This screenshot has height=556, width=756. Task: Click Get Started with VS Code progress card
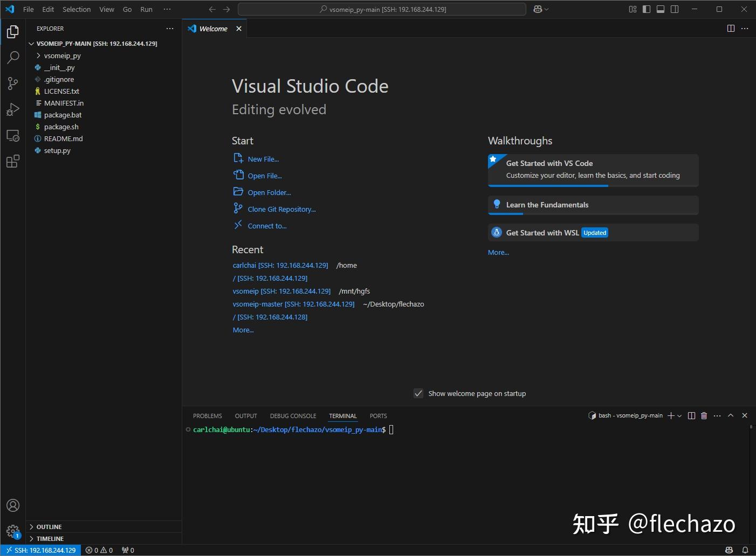pos(593,169)
